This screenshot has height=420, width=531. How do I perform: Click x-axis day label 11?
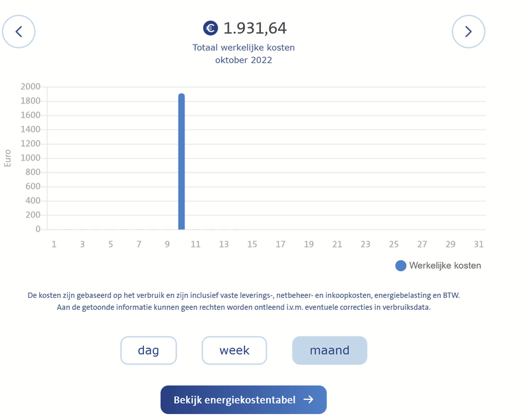pos(195,244)
